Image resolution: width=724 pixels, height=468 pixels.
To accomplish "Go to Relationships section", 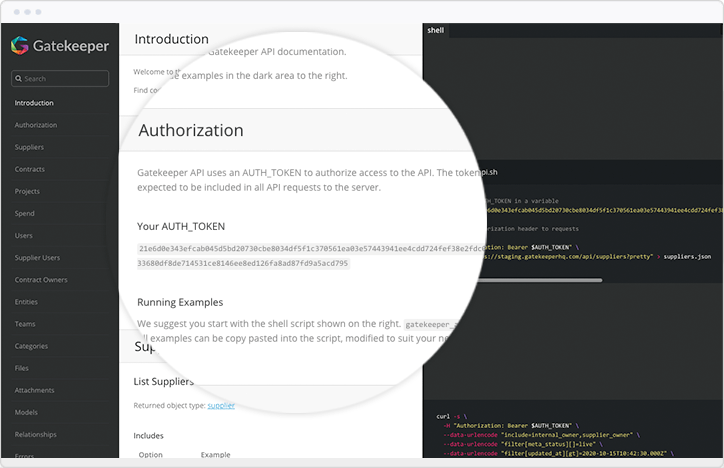I will [x=35, y=435].
